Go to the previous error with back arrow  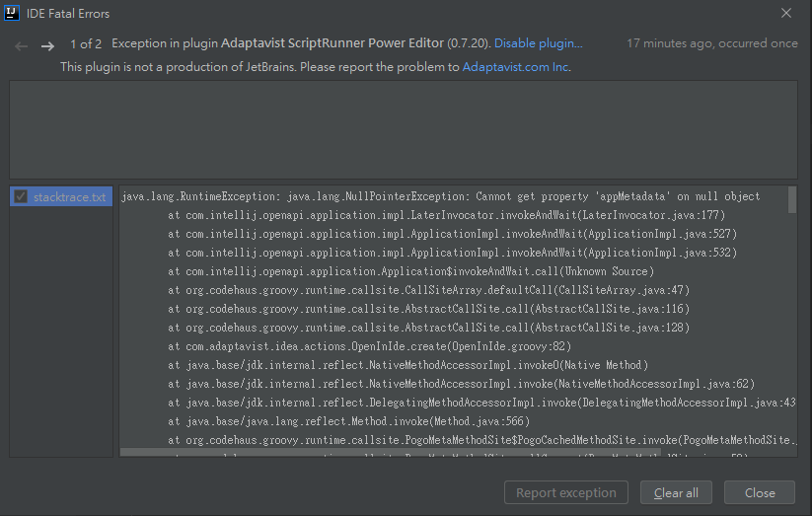point(22,46)
